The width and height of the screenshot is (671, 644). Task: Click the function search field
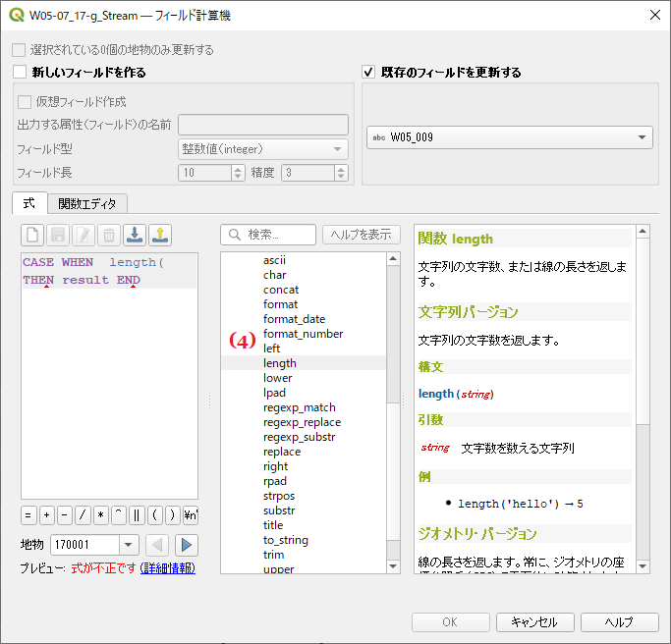pos(270,235)
